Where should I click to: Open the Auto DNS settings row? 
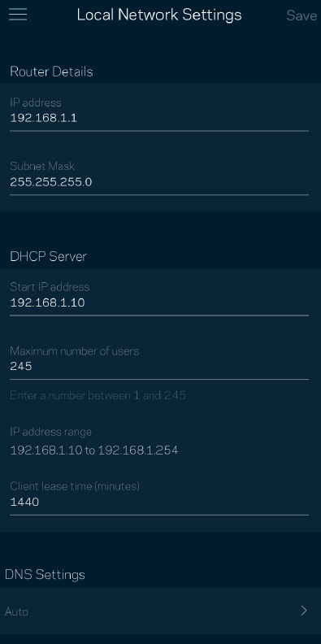pos(161,611)
